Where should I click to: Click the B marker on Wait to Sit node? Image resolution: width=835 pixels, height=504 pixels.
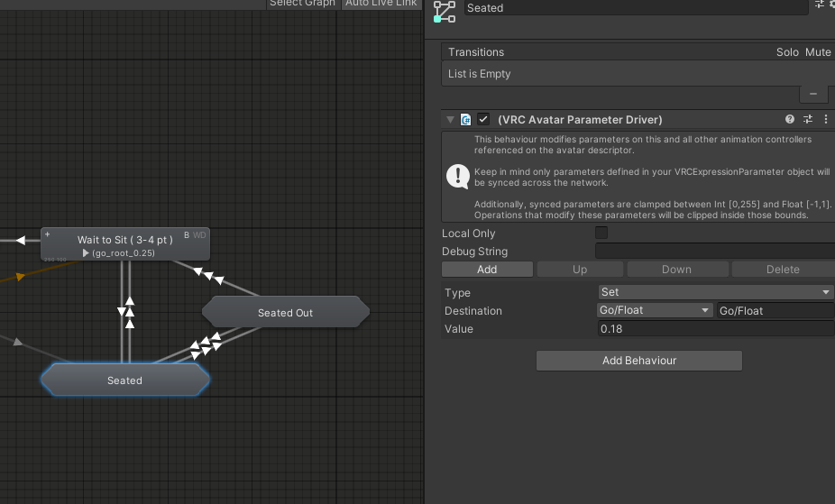coord(187,234)
